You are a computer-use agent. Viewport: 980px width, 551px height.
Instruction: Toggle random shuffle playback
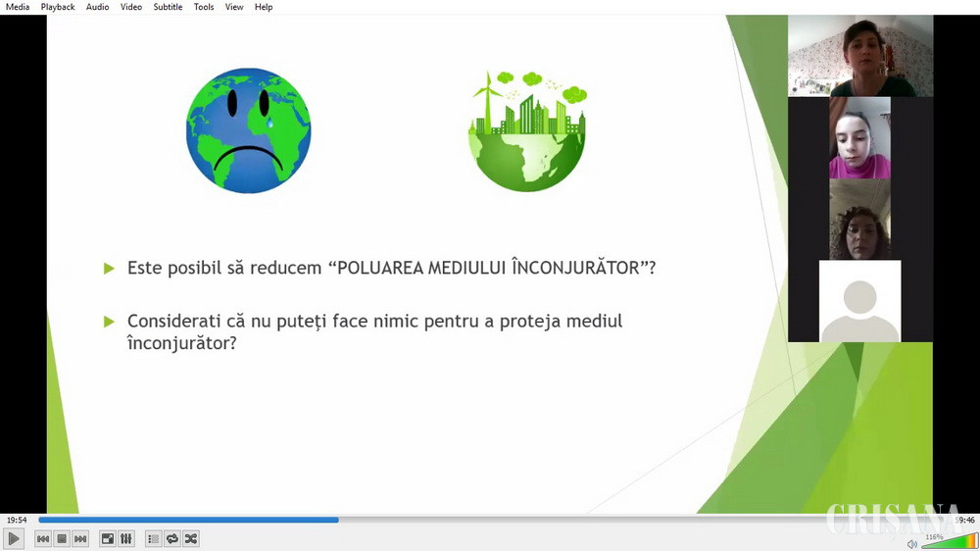tap(191, 538)
